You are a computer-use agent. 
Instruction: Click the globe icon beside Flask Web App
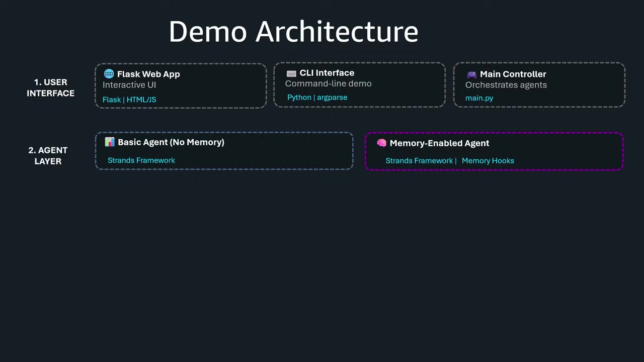pos(109,74)
